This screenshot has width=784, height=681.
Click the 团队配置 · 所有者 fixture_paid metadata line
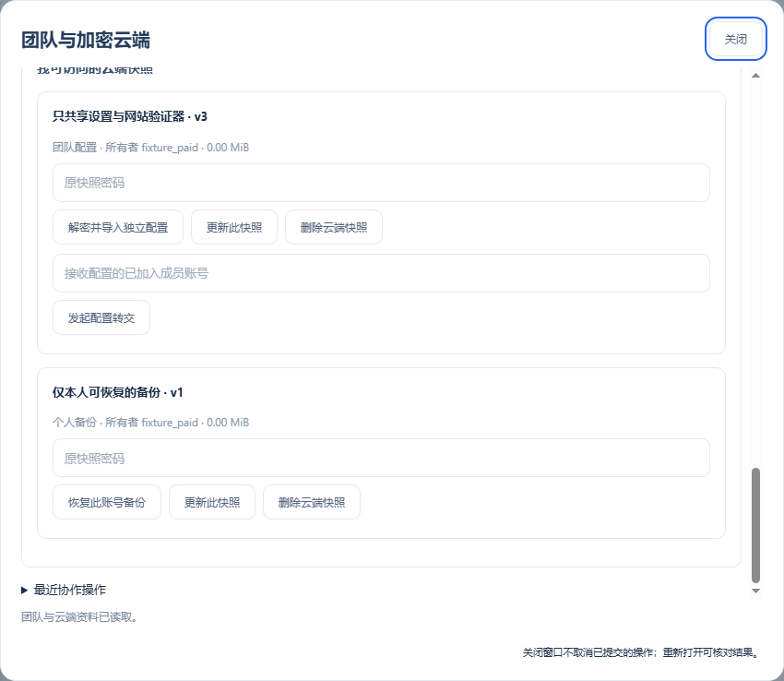150,147
